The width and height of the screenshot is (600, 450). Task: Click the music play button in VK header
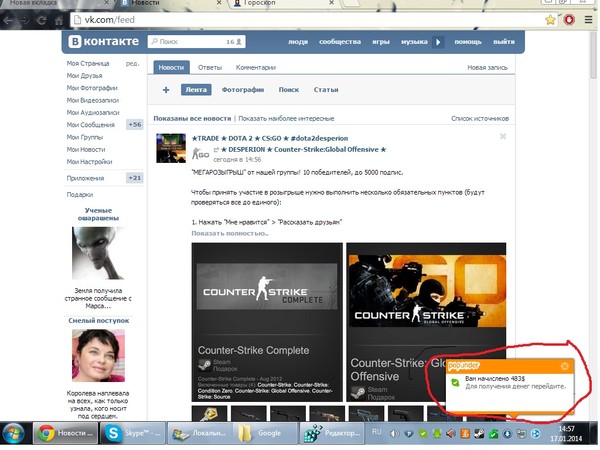[438, 42]
